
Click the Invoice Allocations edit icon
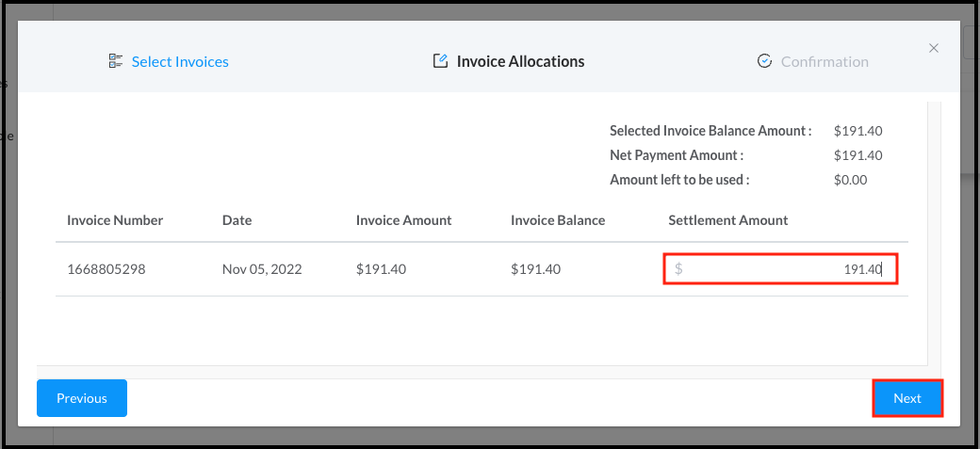click(x=440, y=61)
